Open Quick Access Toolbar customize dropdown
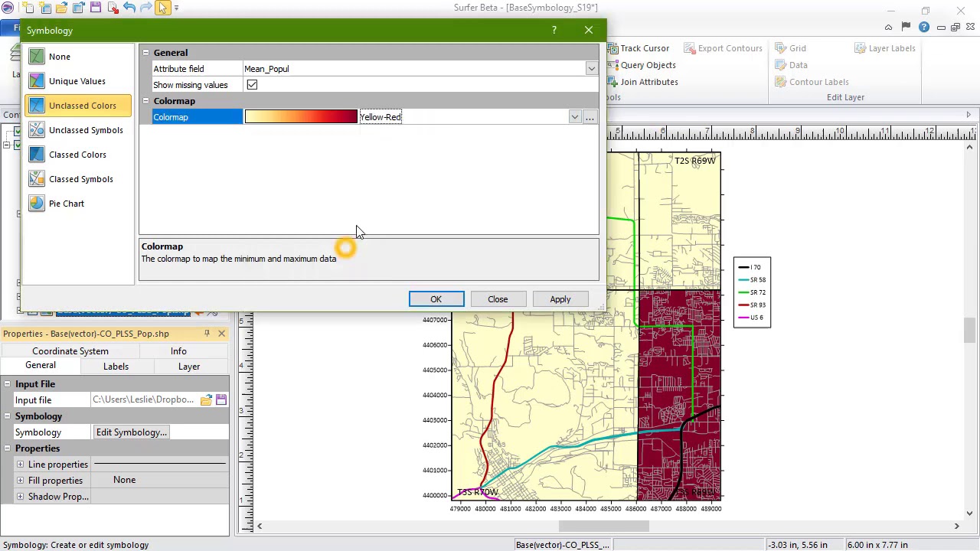Image resolution: width=980 pixels, height=551 pixels. pos(177,8)
